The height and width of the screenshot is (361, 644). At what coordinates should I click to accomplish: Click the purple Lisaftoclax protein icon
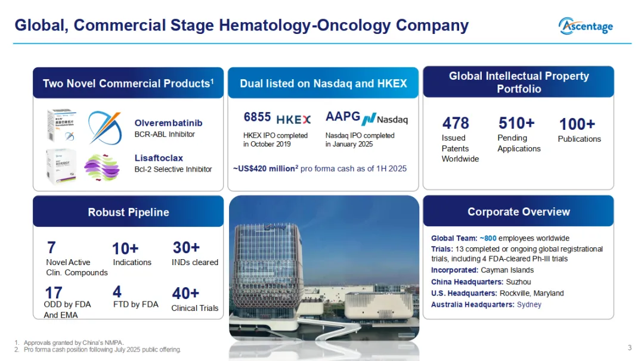[x=102, y=166]
